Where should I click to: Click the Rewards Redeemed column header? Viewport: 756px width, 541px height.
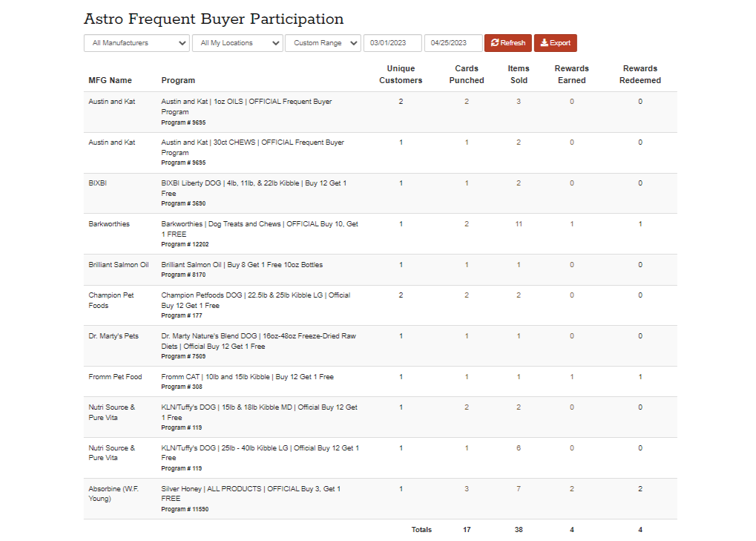point(640,74)
